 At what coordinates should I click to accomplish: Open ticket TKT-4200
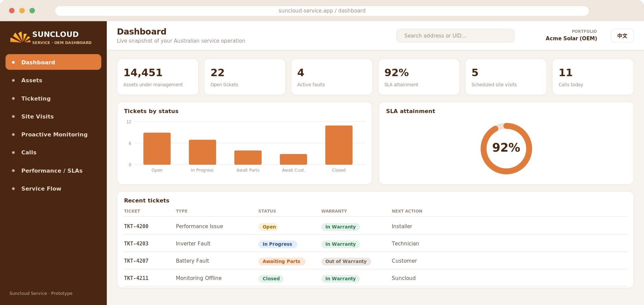click(x=136, y=226)
